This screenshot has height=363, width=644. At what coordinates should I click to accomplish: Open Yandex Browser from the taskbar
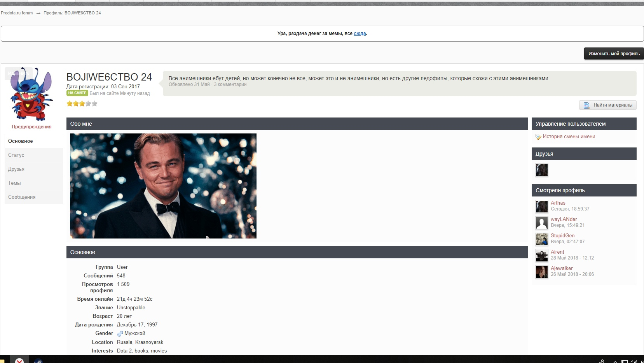coord(19,361)
